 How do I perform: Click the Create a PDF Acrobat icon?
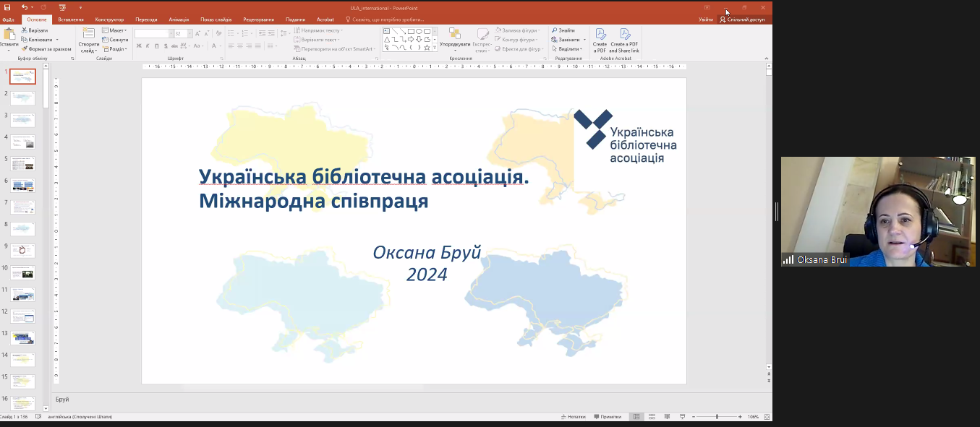(601, 38)
